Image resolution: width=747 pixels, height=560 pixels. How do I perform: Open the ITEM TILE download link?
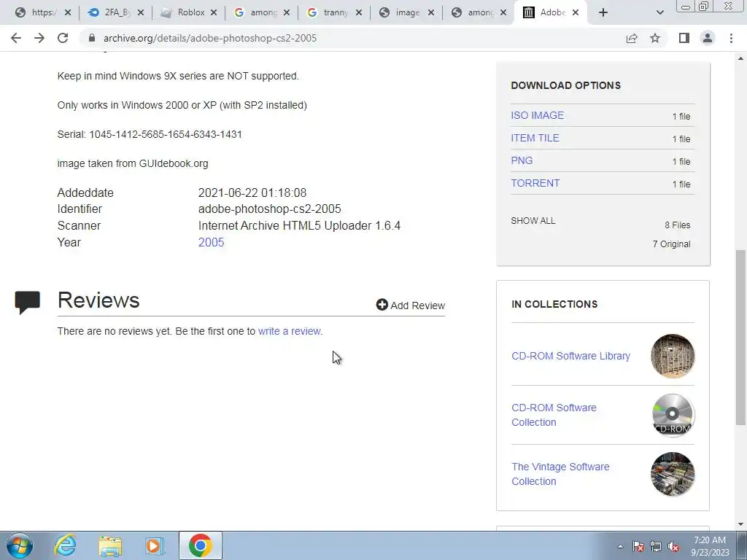pyautogui.click(x=535, y=138)
